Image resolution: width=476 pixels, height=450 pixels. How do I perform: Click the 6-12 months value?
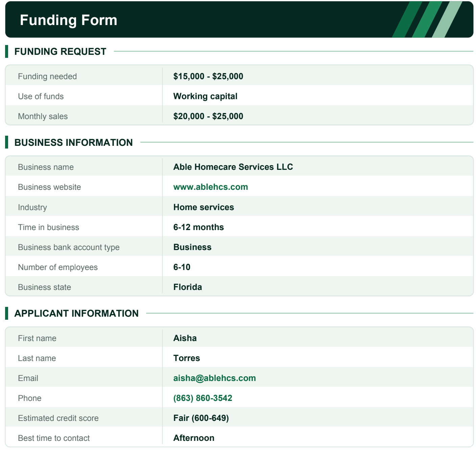click(199, 227)
